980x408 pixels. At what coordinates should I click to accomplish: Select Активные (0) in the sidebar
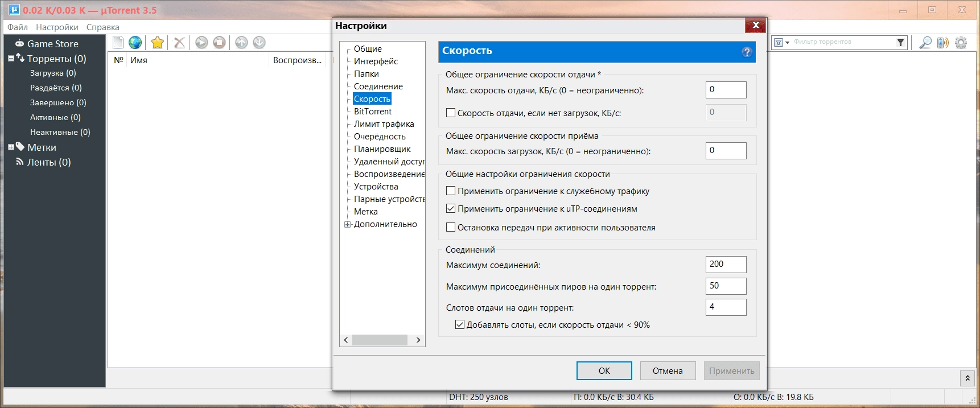tap(55, 117)
